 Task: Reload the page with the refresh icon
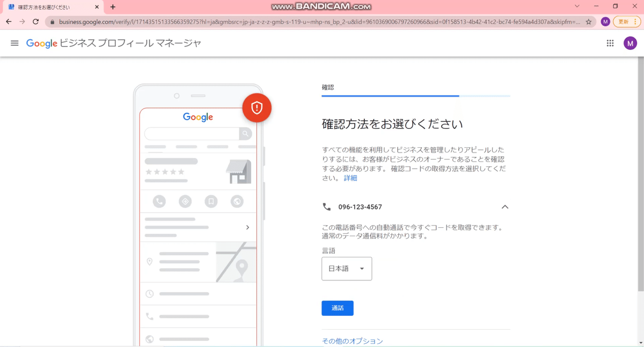coord(35,21)
